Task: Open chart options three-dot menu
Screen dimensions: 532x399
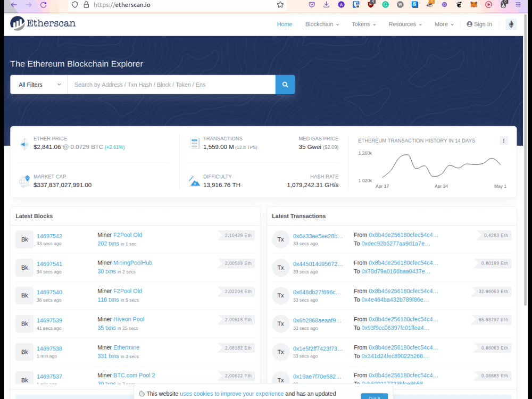Action: [x=503, y=140]
